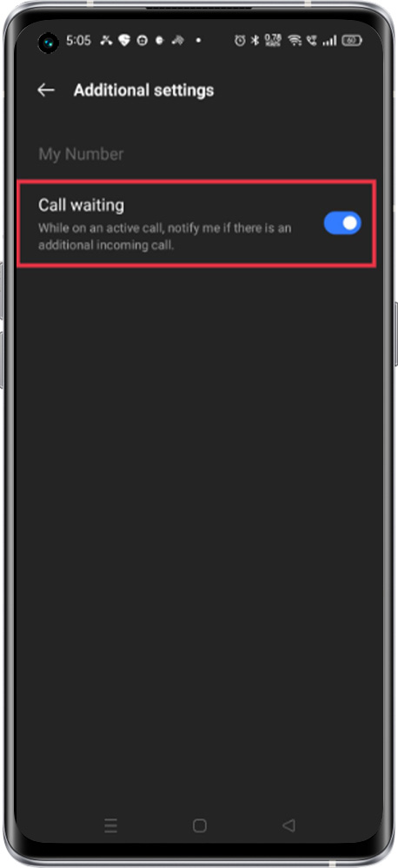Tap the shield notification icon
Screen dimensions: 398x868
[123, 41]
